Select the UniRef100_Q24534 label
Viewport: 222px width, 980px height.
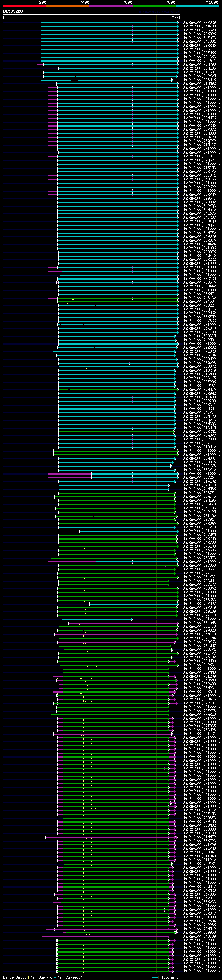click(199, 301)
